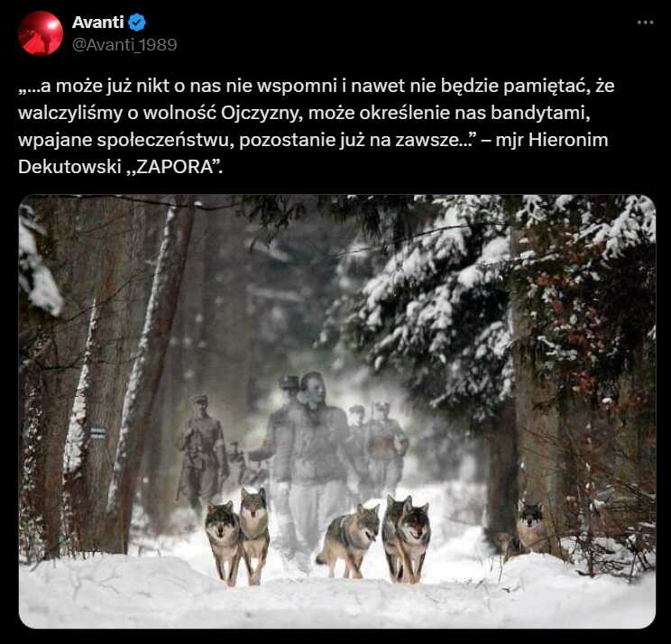
Task: Open the attached snowy forest photo
Action: point(337,411)
